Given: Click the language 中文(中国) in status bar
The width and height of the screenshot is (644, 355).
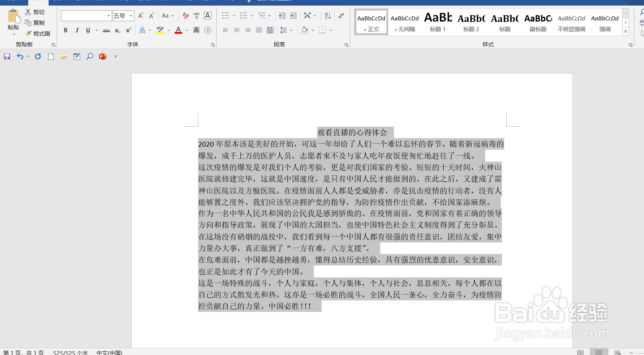Looking at the screenshot, I should pos(109,352).
